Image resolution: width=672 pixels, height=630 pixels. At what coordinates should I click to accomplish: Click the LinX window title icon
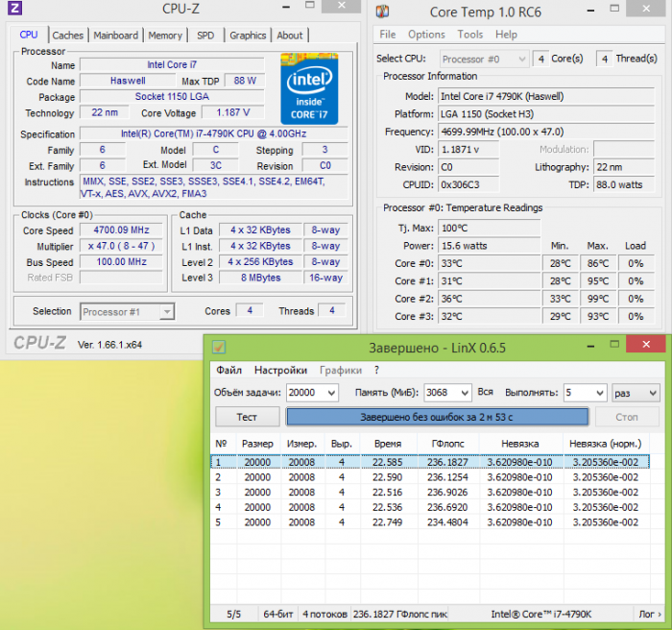click(219, 347)
